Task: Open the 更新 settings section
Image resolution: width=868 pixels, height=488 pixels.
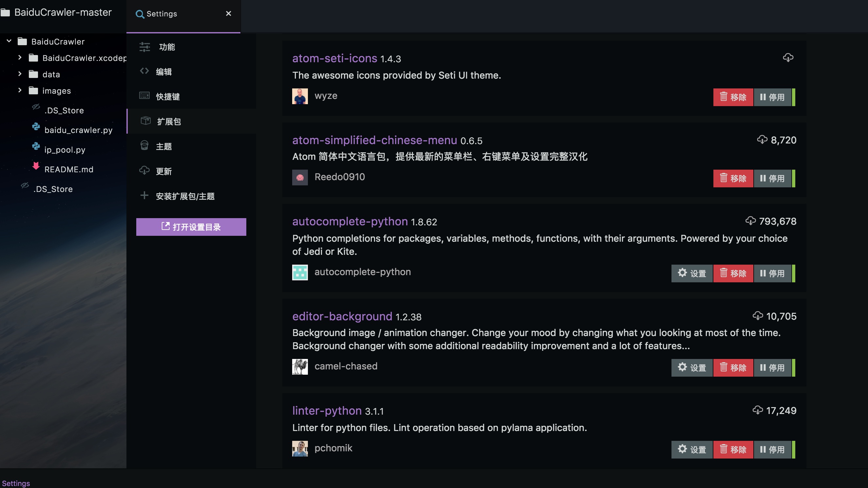Action: pos(191,171)
